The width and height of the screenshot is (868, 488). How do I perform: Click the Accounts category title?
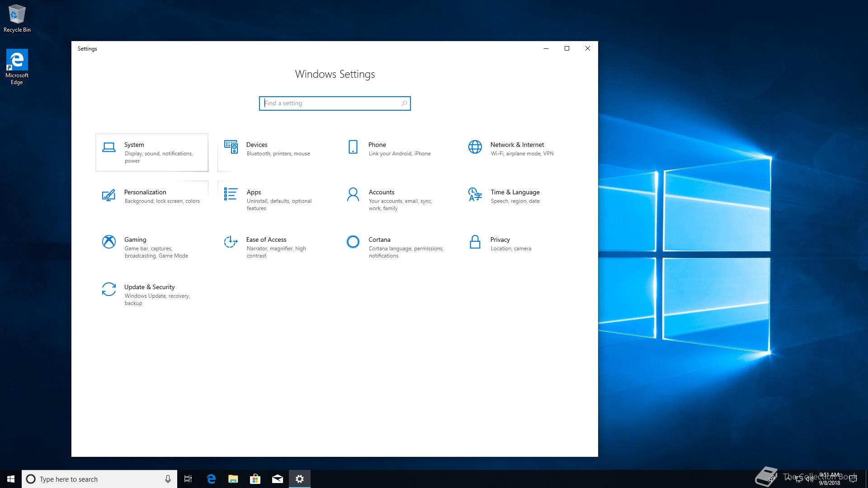pos(381,192)
